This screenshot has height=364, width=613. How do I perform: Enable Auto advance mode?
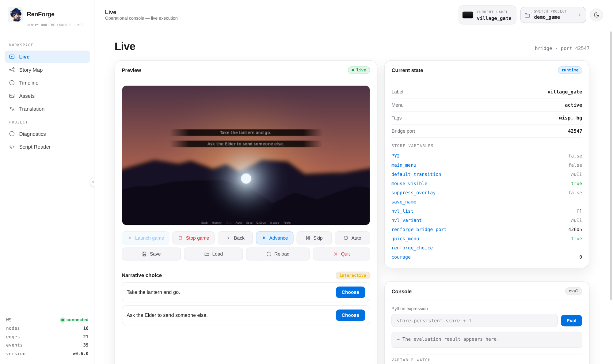pyautogui.click(x=352, y=238)
